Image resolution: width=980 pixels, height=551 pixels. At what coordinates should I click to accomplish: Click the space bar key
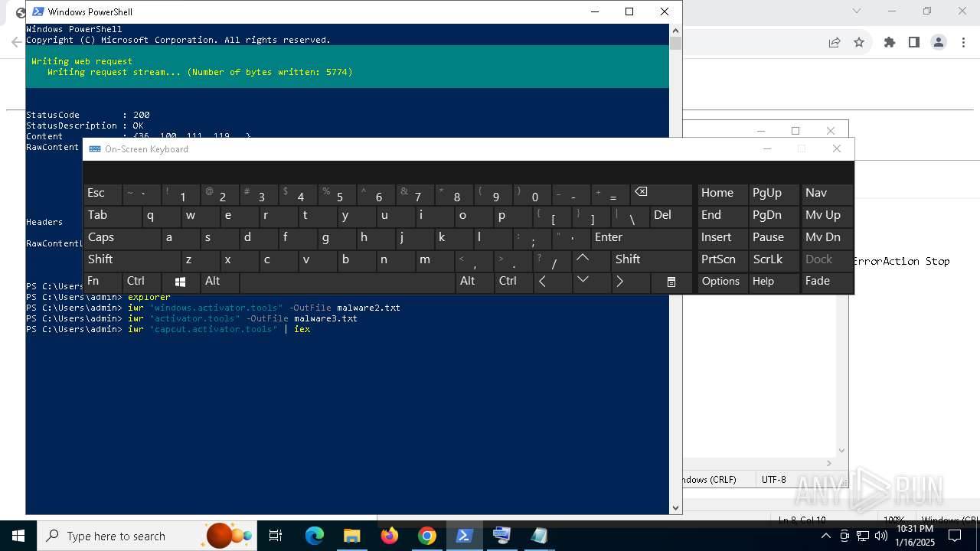coord(348,282)
